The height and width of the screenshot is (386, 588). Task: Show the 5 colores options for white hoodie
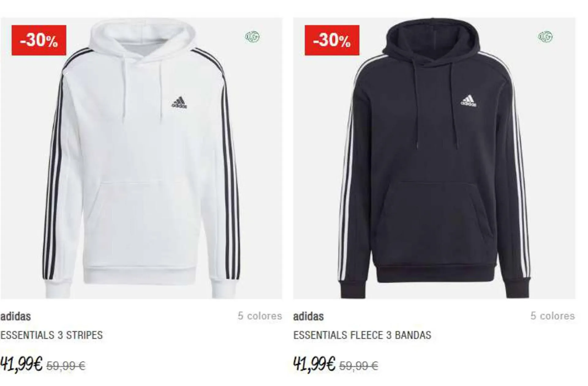point(260,316)
